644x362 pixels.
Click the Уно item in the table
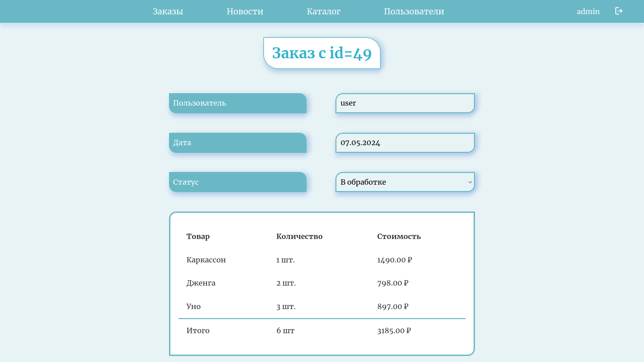(193, 306)
